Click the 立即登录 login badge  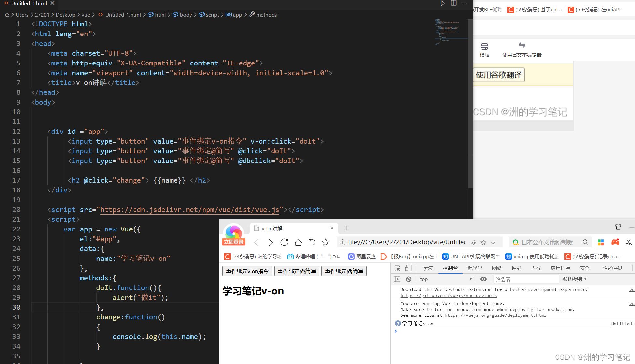coord(233,242)
